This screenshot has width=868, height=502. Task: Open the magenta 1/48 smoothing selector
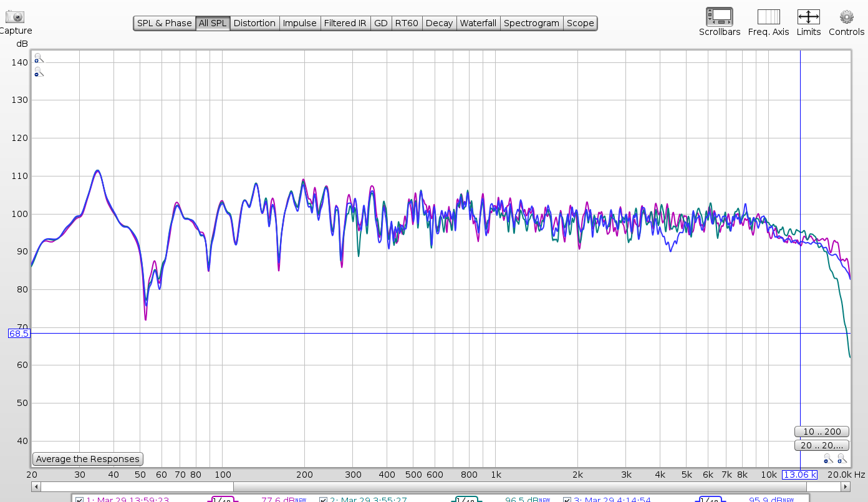(x=223, y=499)
